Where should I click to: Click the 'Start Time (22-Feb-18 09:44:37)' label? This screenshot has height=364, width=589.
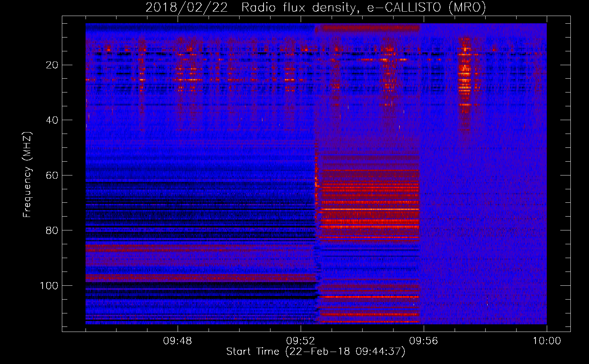[x=316, y=352]
